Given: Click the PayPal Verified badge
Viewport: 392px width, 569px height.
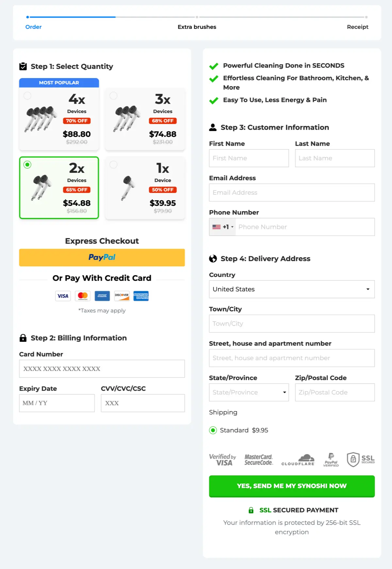Looking at the screenshot, I should point(331,460).
